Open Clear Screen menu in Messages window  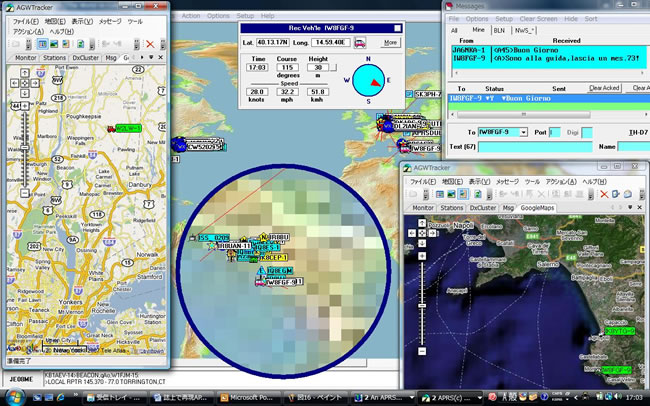(538, 19)
